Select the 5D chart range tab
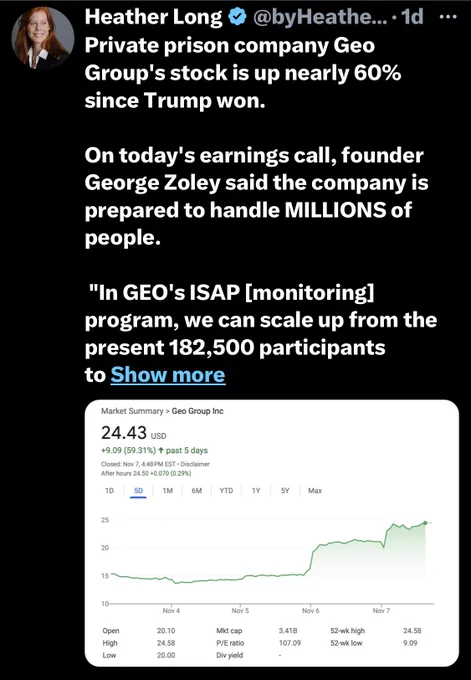 138,490
